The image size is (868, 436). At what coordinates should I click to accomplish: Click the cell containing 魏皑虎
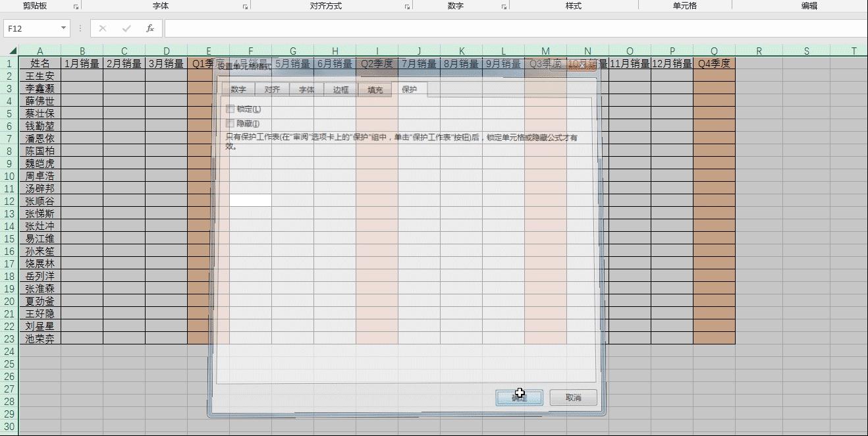pos(40,163)
